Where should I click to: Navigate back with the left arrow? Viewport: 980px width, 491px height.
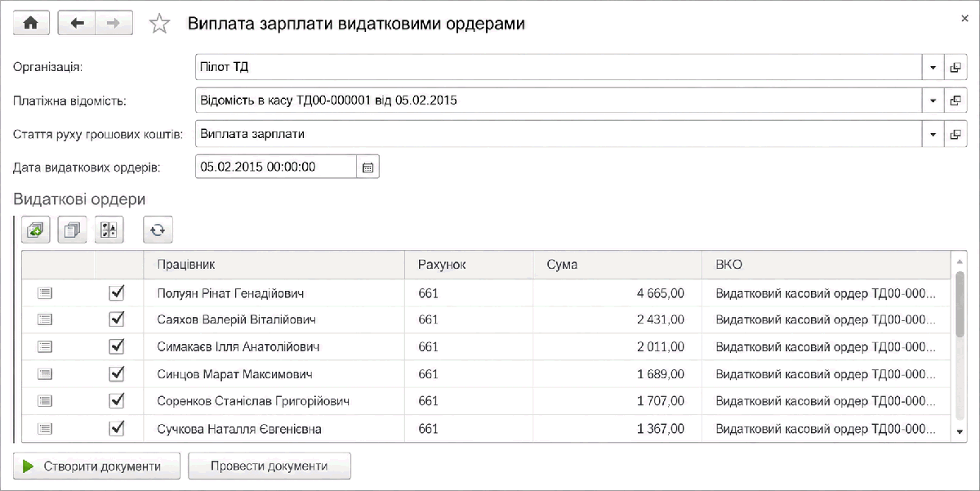coord(78,23)
